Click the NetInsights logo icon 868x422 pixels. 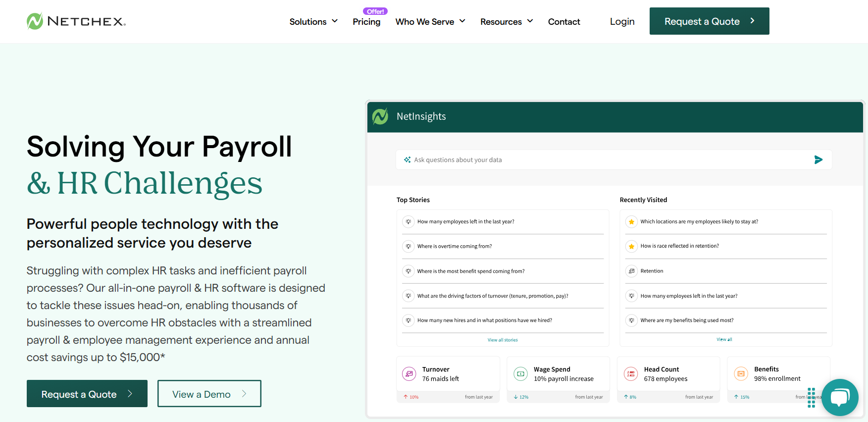click(380, 116)
